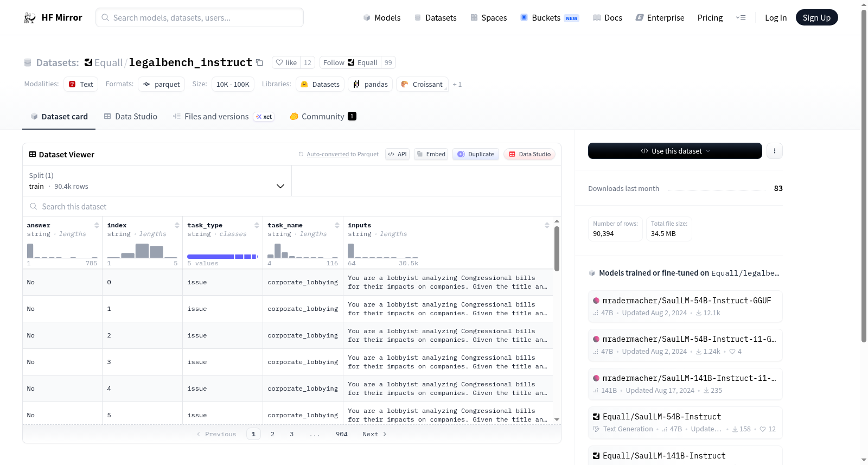The height and width of the screenshot is (465, 868).
Task: Click the Duplicate button
Action: pos(476,154)
